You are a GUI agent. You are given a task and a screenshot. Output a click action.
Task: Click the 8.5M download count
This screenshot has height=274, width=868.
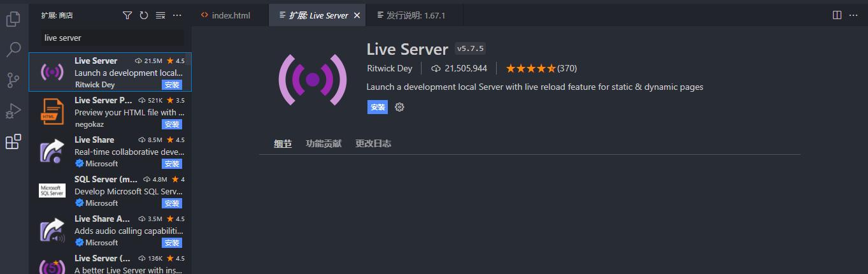[x=150, y=140]
